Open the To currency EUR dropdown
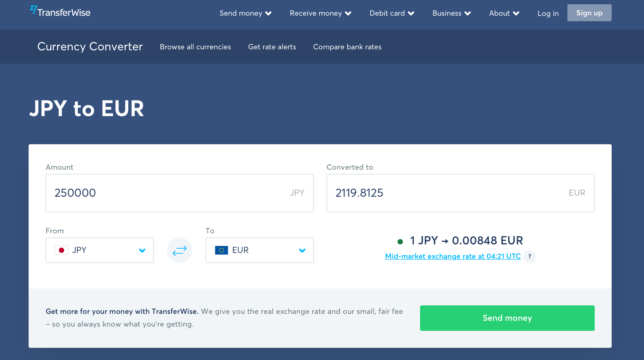Viewport: 644px width, 360px height. tap(260, 250)
